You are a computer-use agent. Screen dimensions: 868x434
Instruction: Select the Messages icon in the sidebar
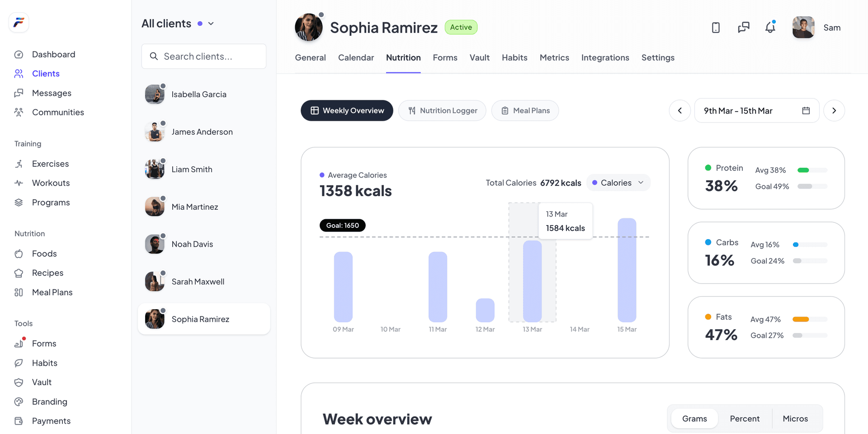click(19, 93)
